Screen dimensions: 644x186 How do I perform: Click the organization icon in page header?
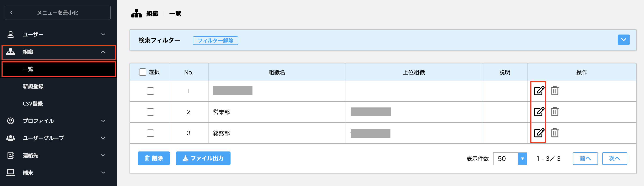pos(136,13)
